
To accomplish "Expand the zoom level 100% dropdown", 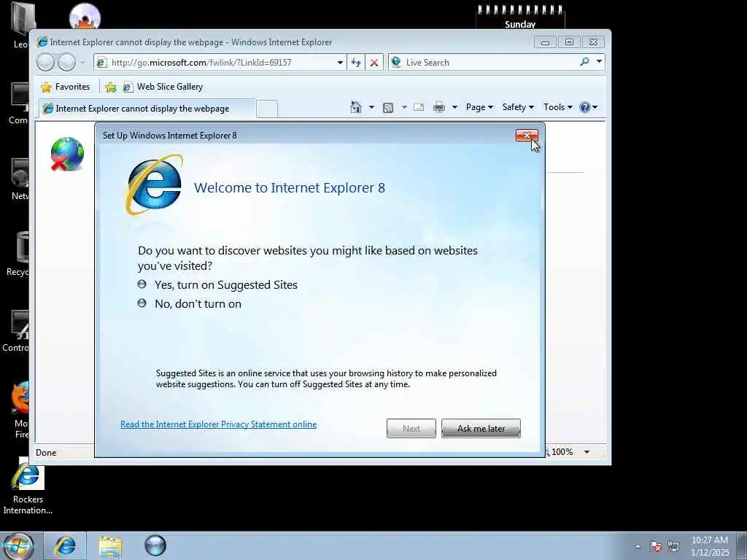I will 587,452.
